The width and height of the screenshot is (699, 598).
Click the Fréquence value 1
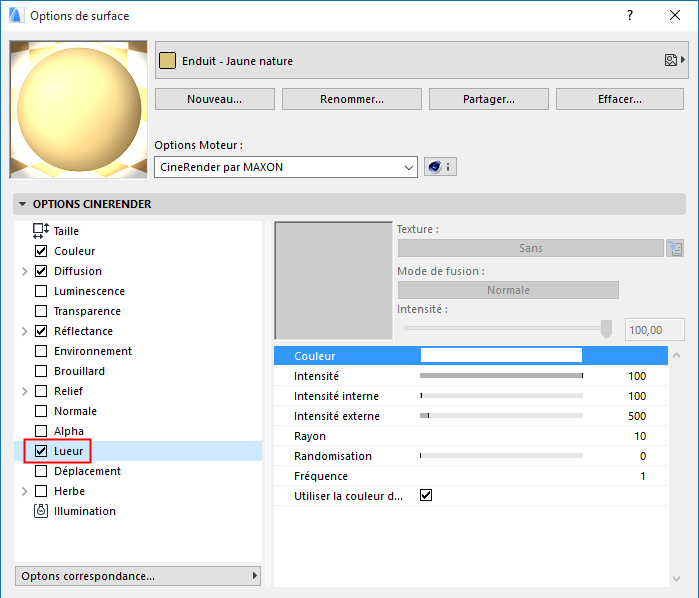(643, 476)
